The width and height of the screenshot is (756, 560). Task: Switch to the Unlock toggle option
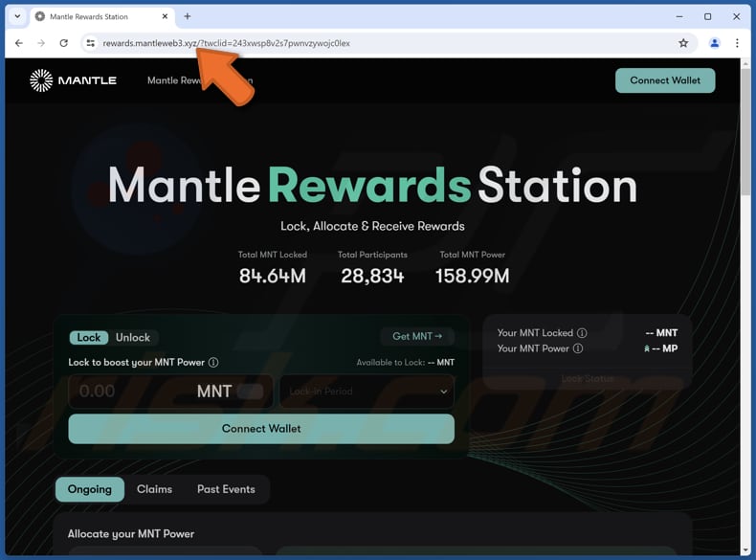click(x=133, y=338)
